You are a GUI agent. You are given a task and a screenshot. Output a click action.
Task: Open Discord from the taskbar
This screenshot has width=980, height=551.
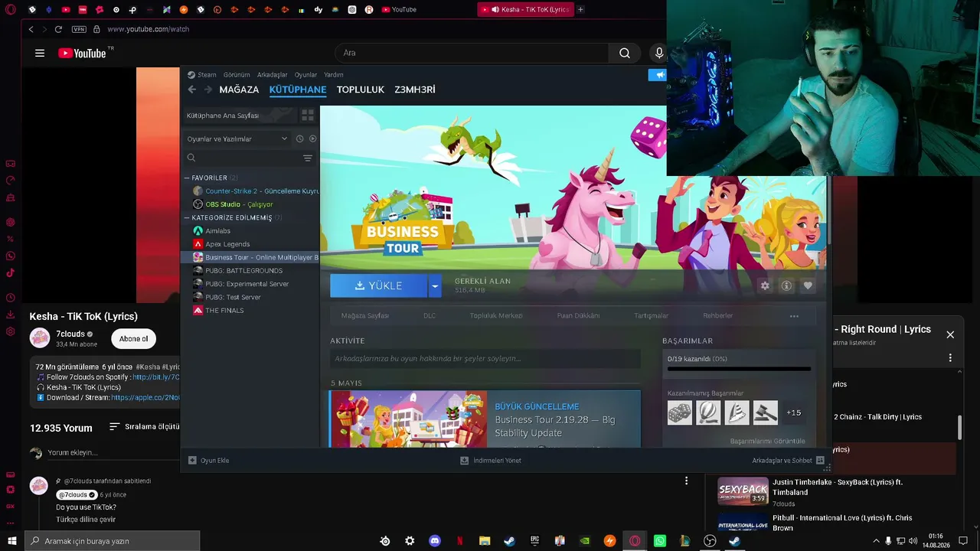pos(435,541)
